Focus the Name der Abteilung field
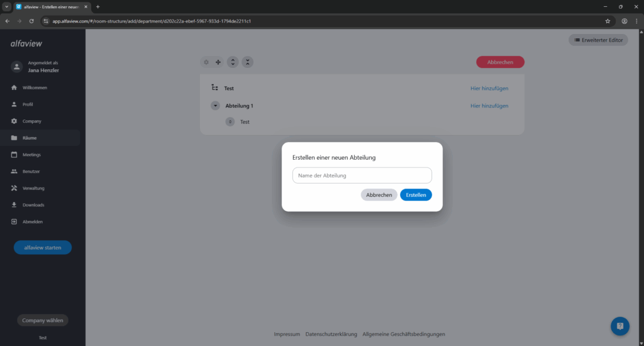The height and width of the screenshot is (346, 644). (x=362, y=176)
